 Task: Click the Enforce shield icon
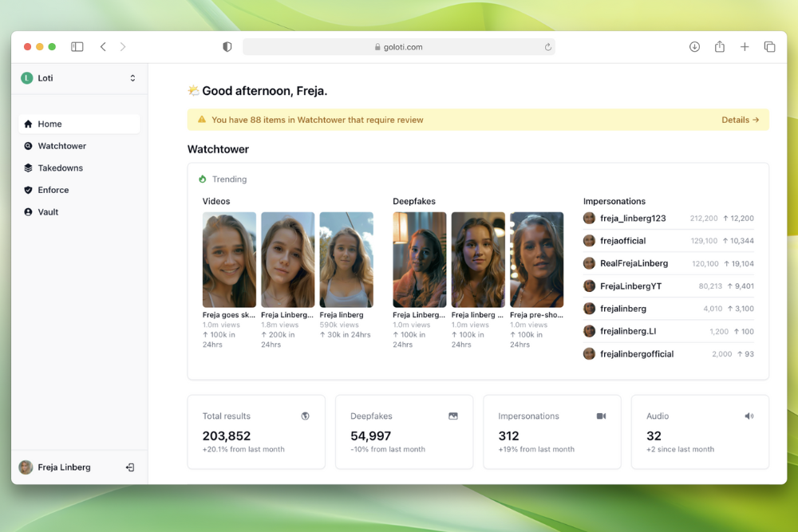[x=29, y=190]
